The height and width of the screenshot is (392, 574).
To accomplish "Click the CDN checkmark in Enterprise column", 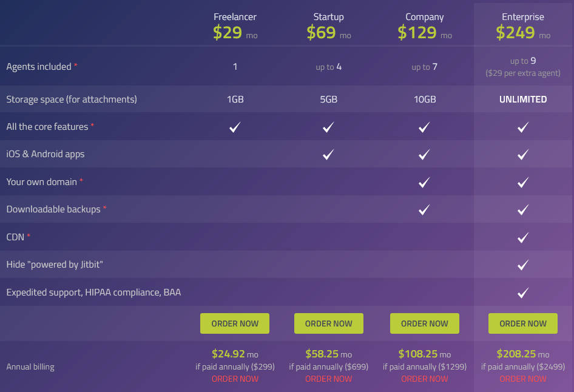I will [x=522, y=237].
